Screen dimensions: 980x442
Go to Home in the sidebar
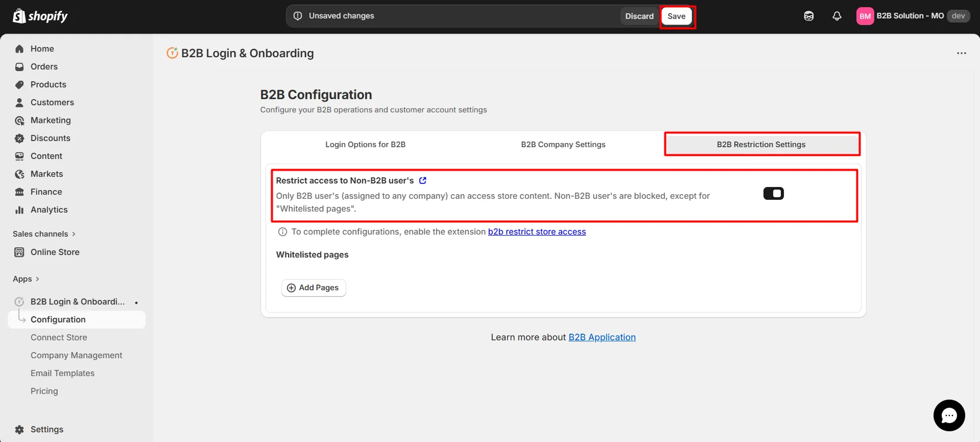(42, 49)
